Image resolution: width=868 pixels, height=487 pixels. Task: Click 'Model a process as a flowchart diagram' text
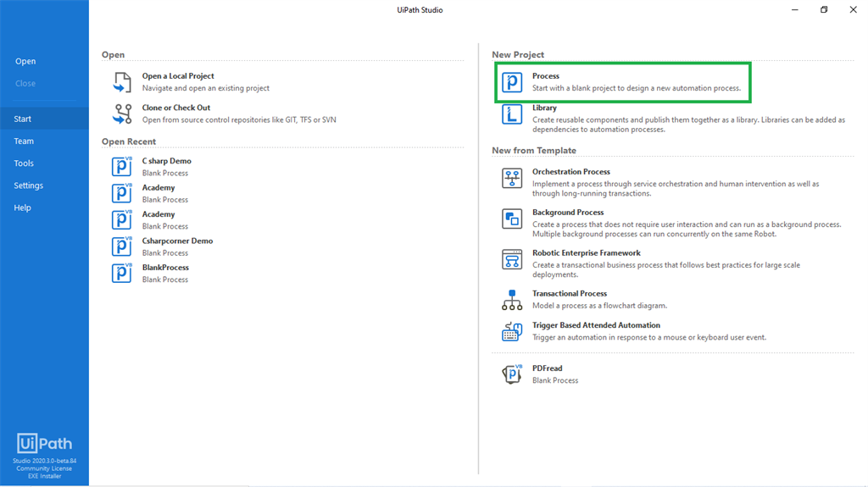point(599,306)
